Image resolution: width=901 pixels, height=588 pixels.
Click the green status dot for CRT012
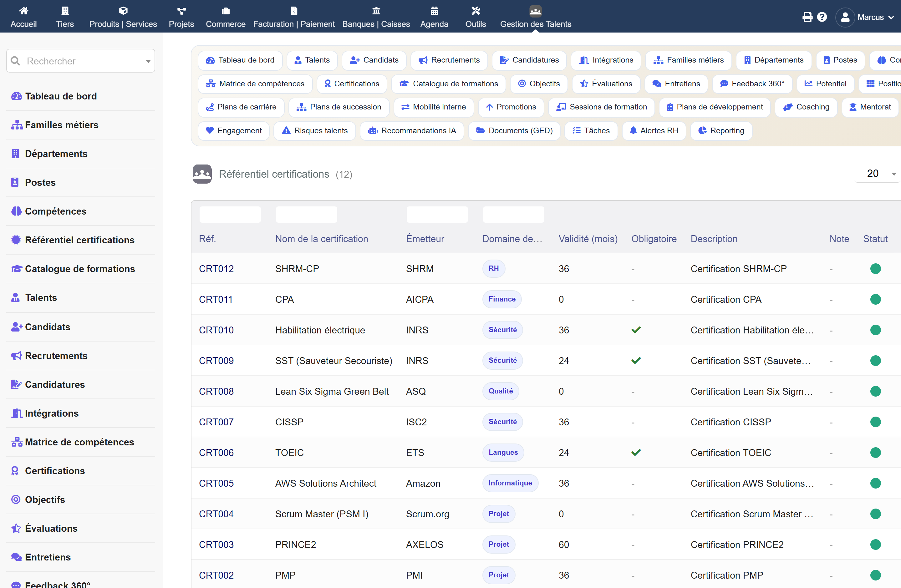pyautogui.click(x=875, y=269)
